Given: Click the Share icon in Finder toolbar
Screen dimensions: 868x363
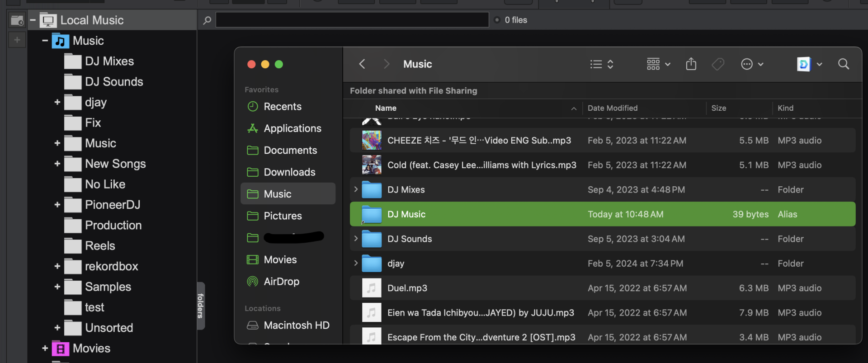Looking at the screenshot, I should (x=691, y=64).
